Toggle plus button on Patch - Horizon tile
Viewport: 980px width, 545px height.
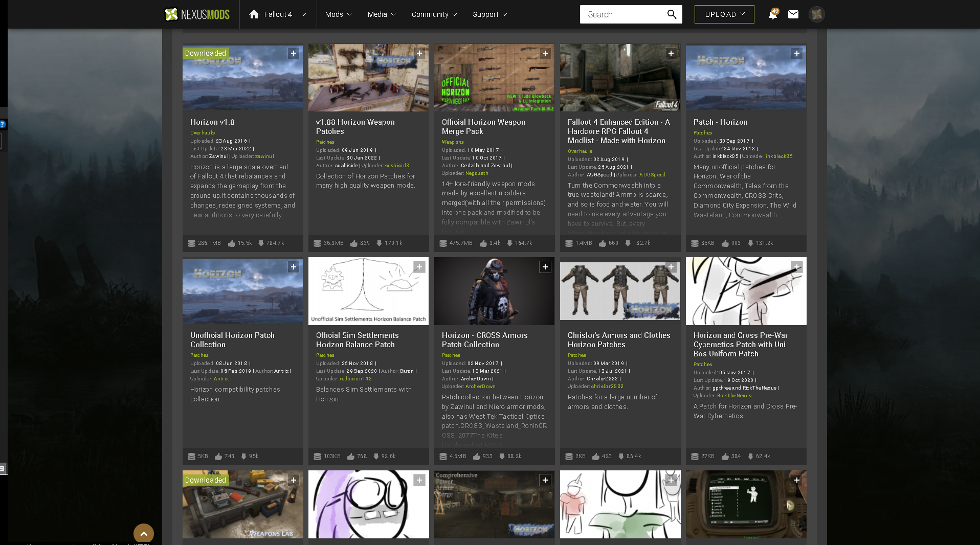(796, 53)
